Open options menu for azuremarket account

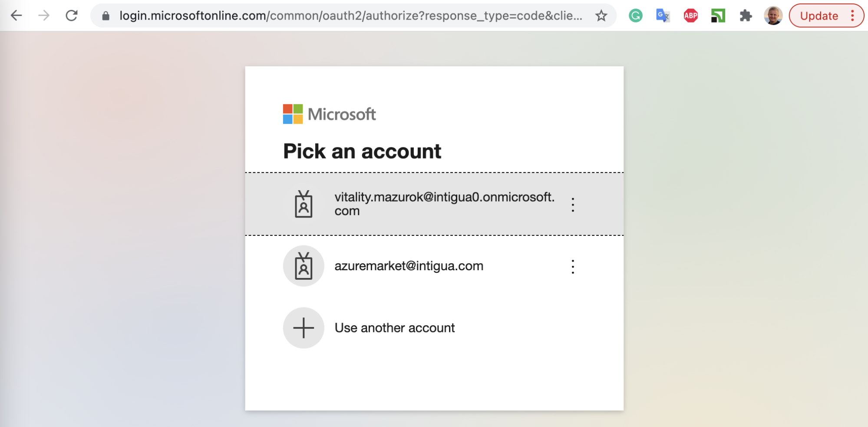click(573, 267)
